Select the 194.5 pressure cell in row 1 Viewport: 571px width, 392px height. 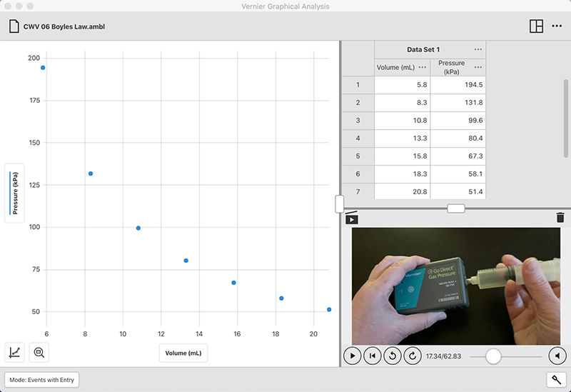pos(458,85)
